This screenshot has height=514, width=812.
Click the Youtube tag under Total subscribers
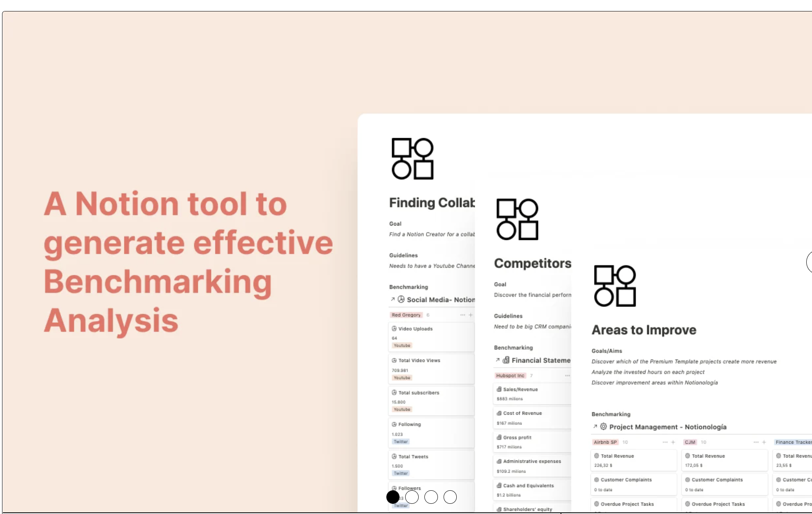click(x=402, y=409)
